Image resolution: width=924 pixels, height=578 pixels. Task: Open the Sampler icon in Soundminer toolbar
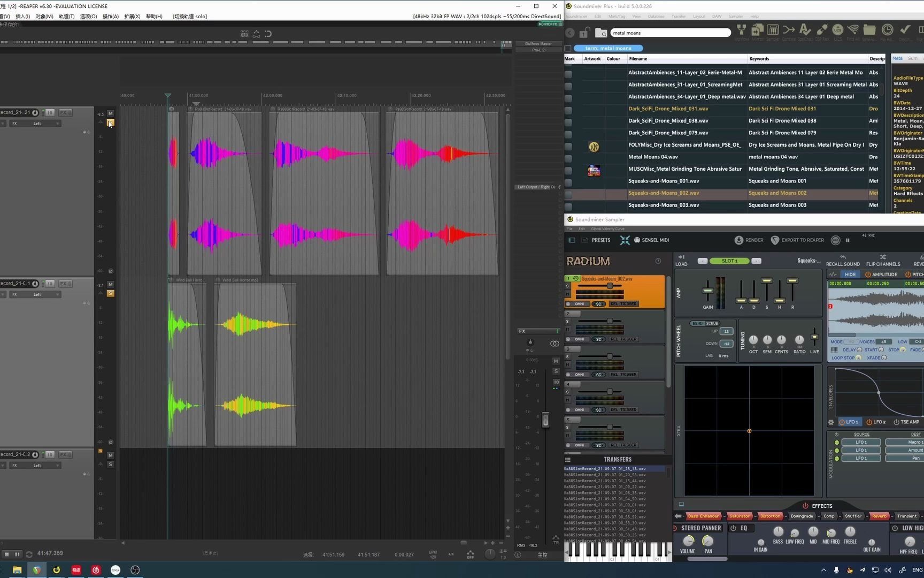[773, 30]
